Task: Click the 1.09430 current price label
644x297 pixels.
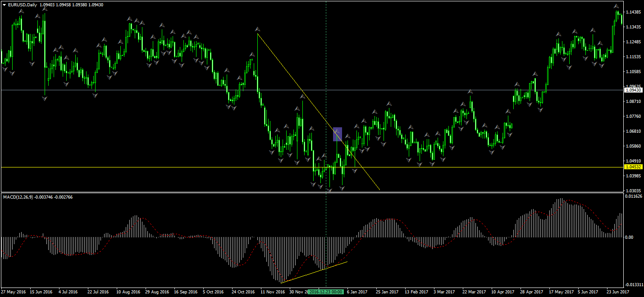Action: (x=633, y=90)
